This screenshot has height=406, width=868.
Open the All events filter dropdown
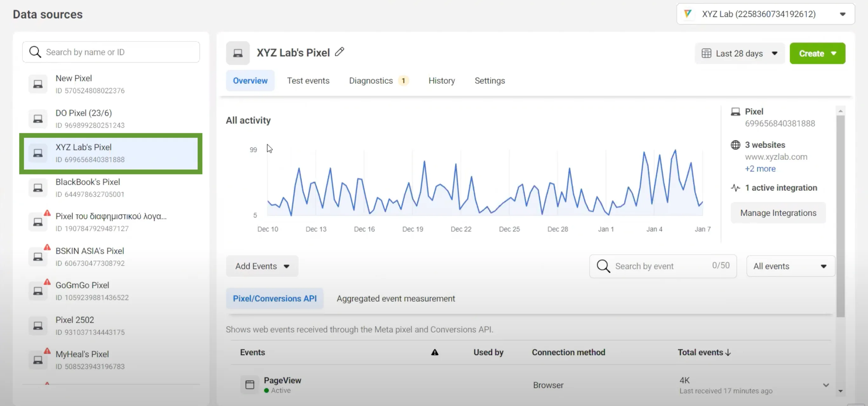[x=791, y=266]
